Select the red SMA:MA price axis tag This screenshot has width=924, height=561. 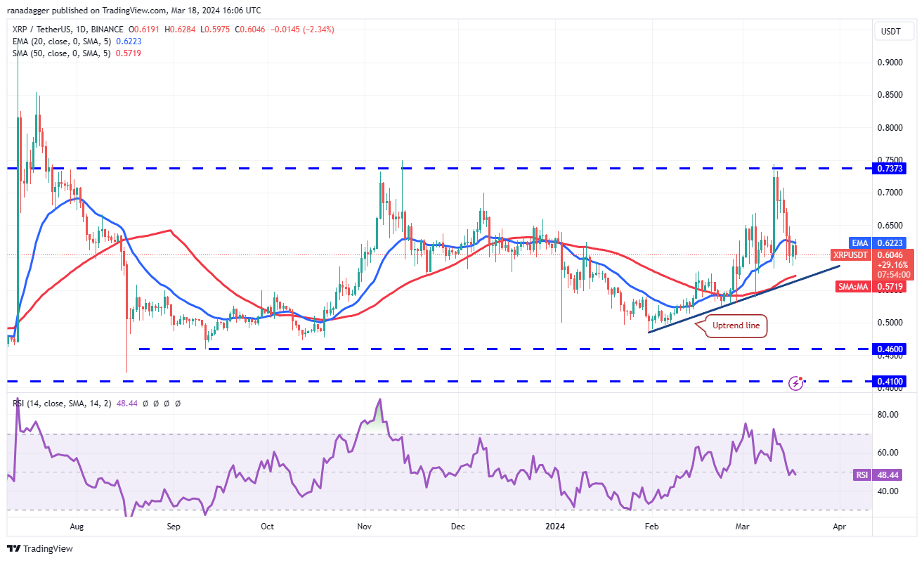tap(851, 287)
